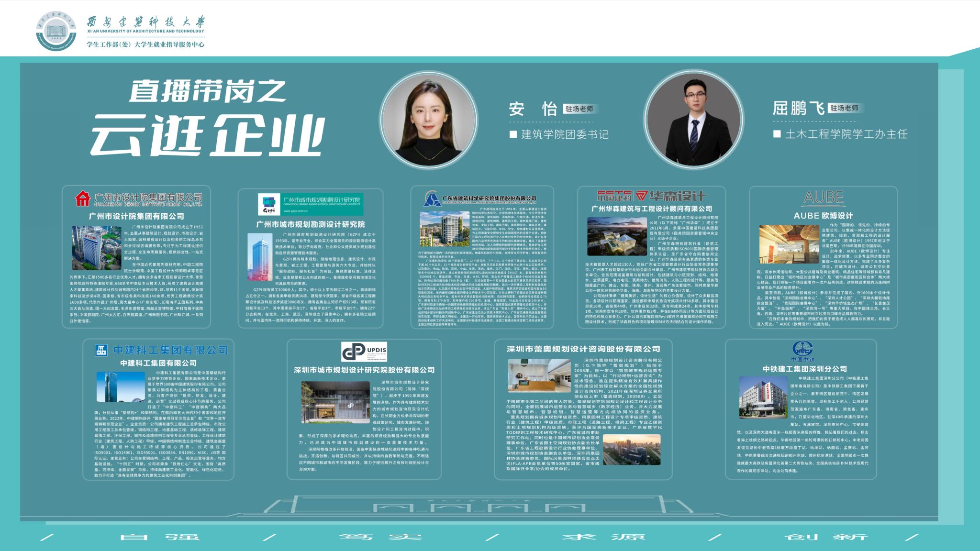Click the motto word 创新
This screenshot has width=980, height=551.
point(826,537)
